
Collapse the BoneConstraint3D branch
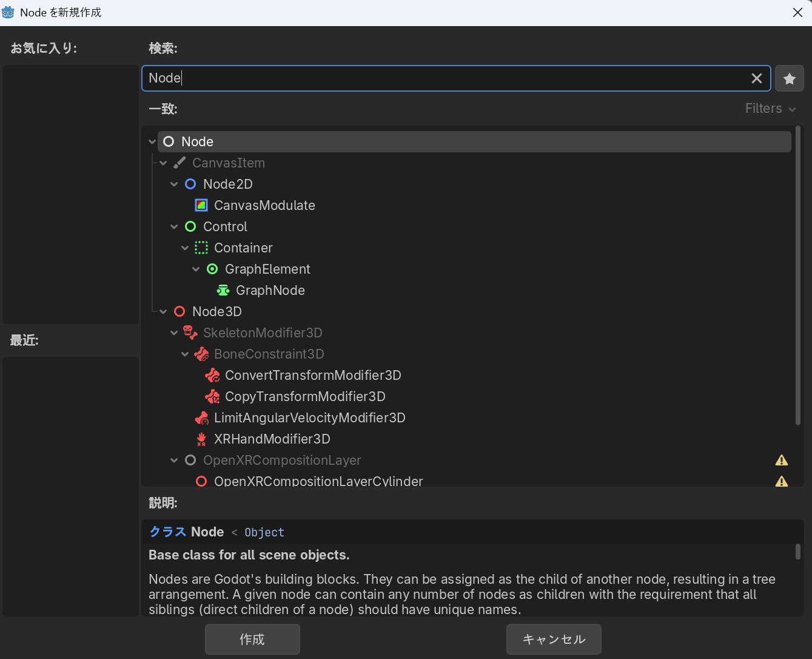(x=185, y=354)
